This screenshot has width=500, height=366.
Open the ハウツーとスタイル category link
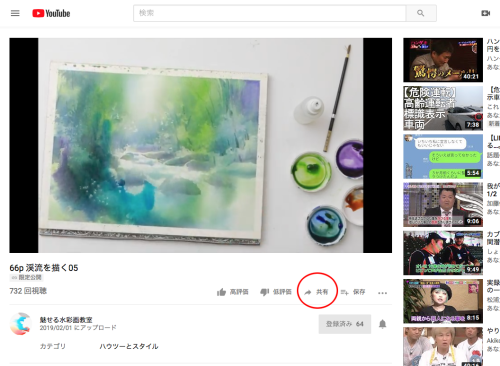[129, 346]
